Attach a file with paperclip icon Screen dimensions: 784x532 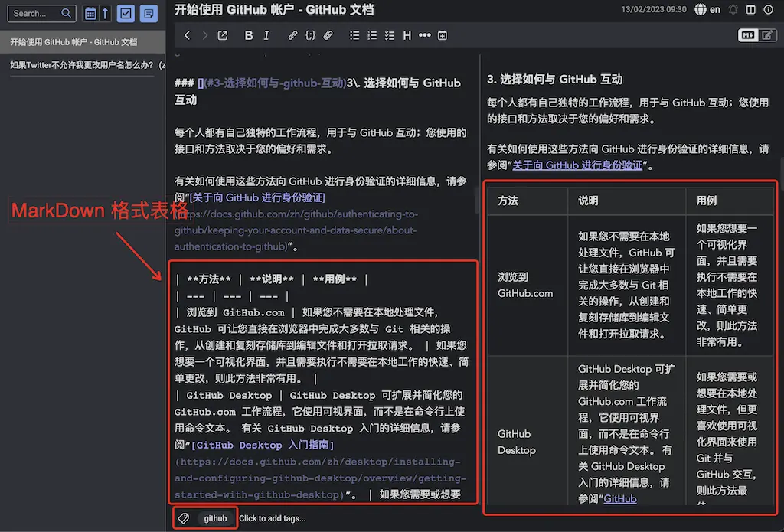[328, 35]
